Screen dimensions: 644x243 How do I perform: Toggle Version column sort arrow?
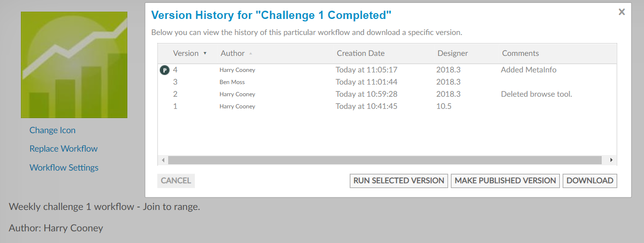(205, 53)
